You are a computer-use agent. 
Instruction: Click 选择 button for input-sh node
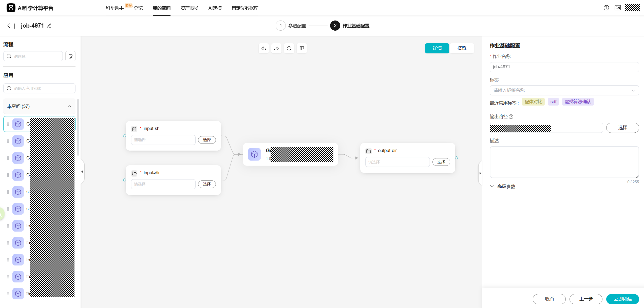click(x=207, y=140)
